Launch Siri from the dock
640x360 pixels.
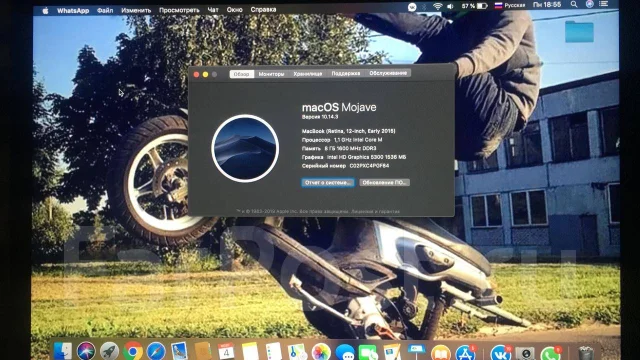[x=86, y=351]
